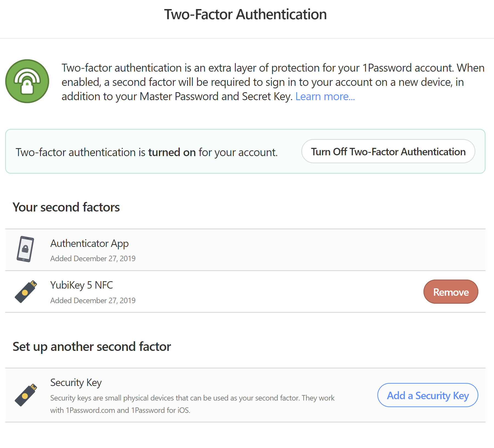Click the YubiKey 5 NFC key icon
The image size is (494, 448).
[x=26, y=291]
